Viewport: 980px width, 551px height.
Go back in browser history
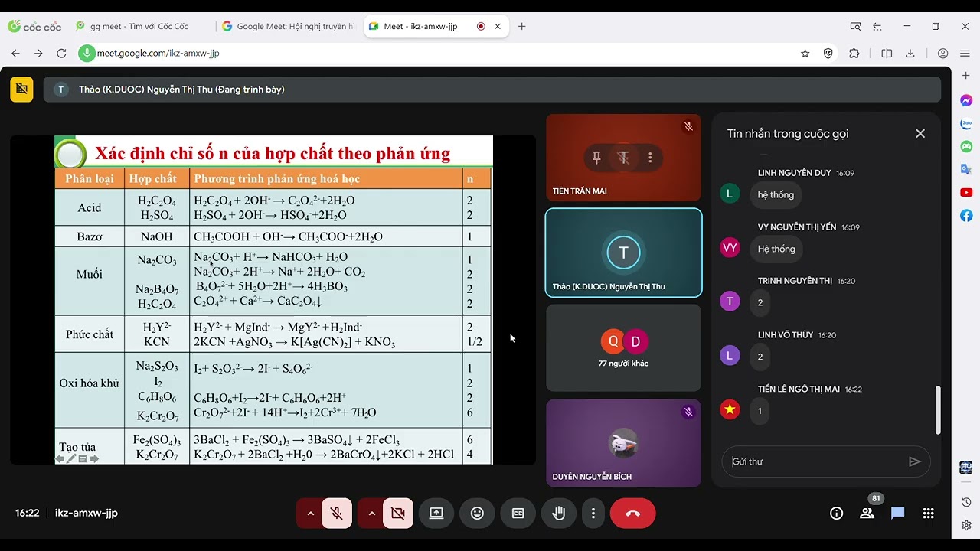16,54
